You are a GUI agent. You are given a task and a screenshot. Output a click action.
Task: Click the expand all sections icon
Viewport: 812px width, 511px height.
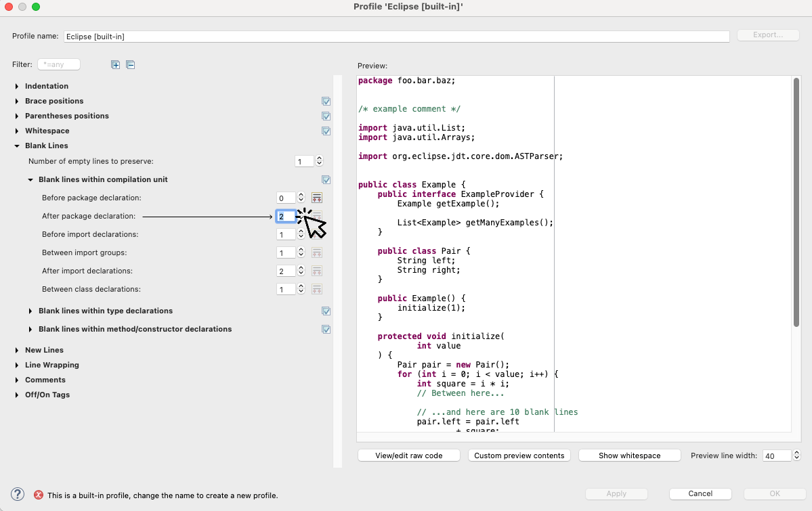tap(116, 65)
